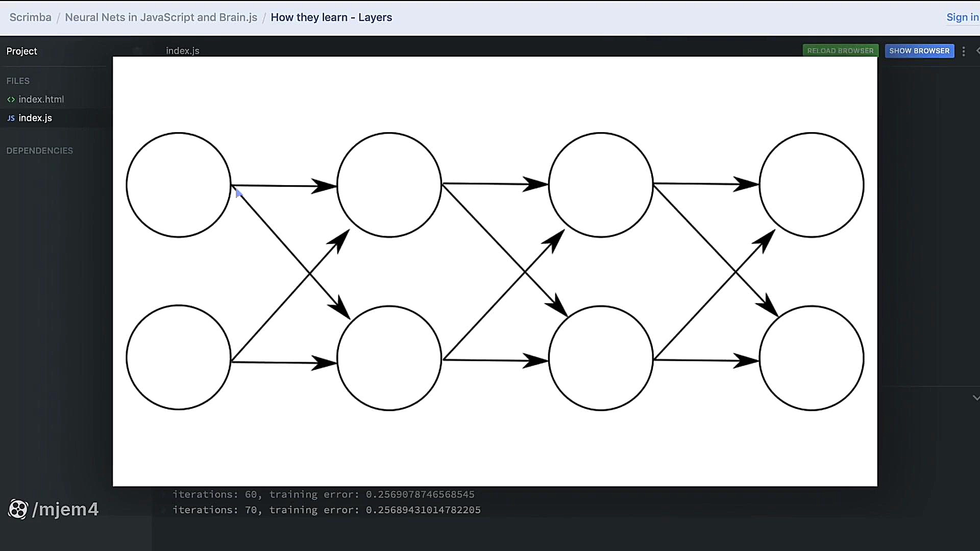Switch to the index.js editor tab
This screenshot has height=551, width=980.
182,51
